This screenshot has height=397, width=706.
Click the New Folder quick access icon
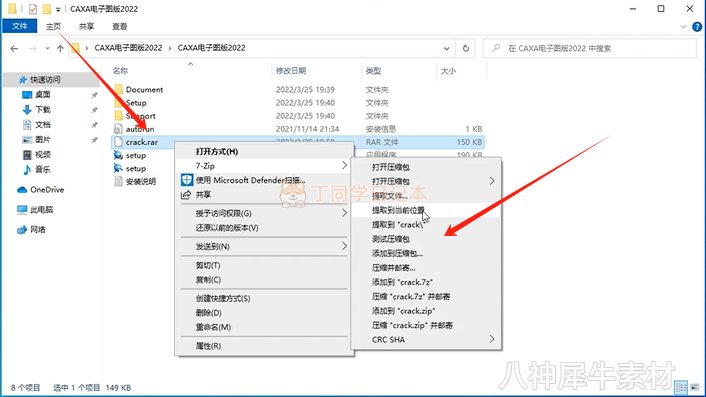point(46,9)
